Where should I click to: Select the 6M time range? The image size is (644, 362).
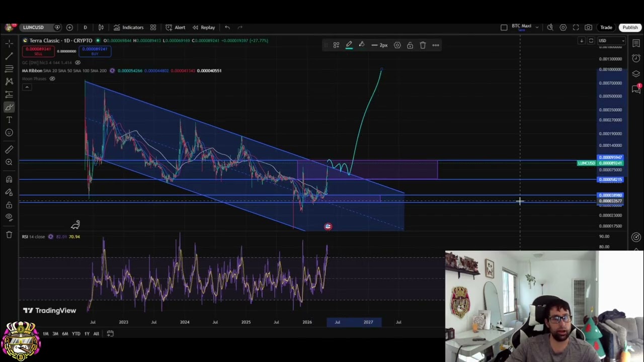pos(65,334)
